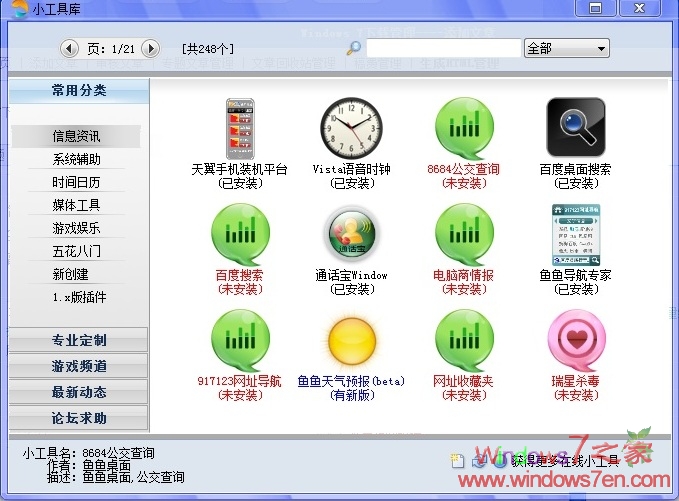The image size is (679, 501).
Task: Open the 鱼鱼天气预报 sun icon
Action: coord(351,341)
